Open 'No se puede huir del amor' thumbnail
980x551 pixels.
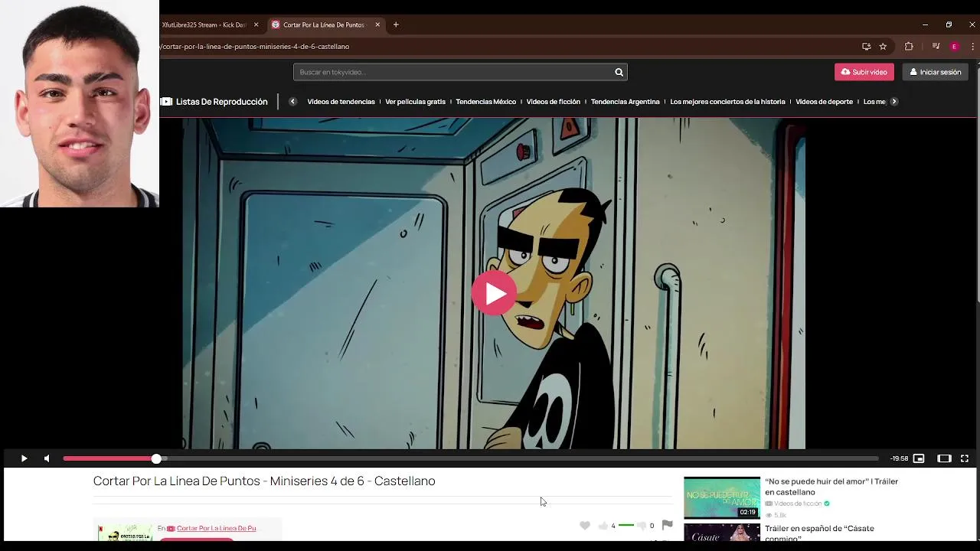click(721, 497)
